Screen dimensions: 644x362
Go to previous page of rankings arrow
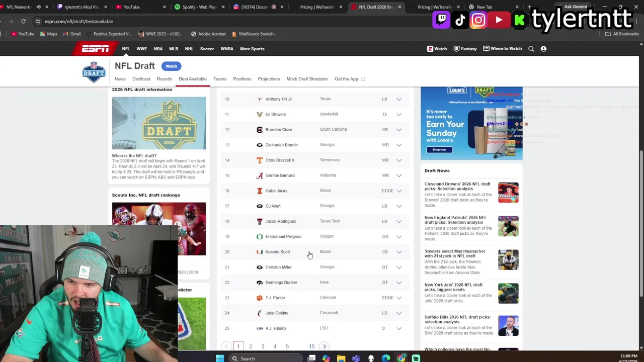click(226, 346)
